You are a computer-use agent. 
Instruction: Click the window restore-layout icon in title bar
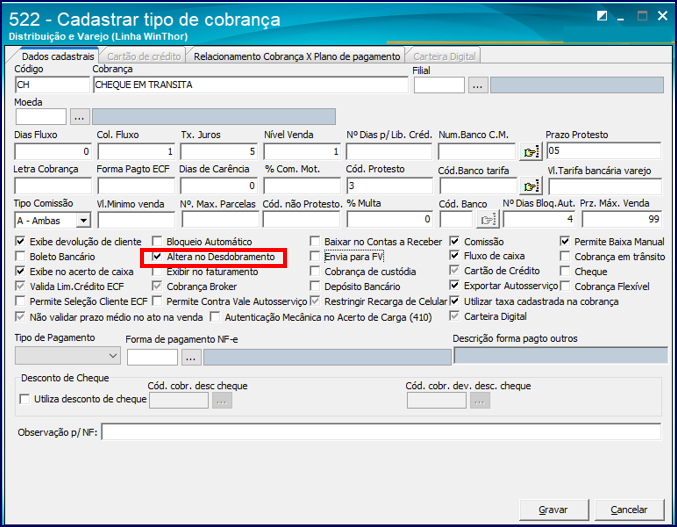pyautogui.click(x=601, y=16)
